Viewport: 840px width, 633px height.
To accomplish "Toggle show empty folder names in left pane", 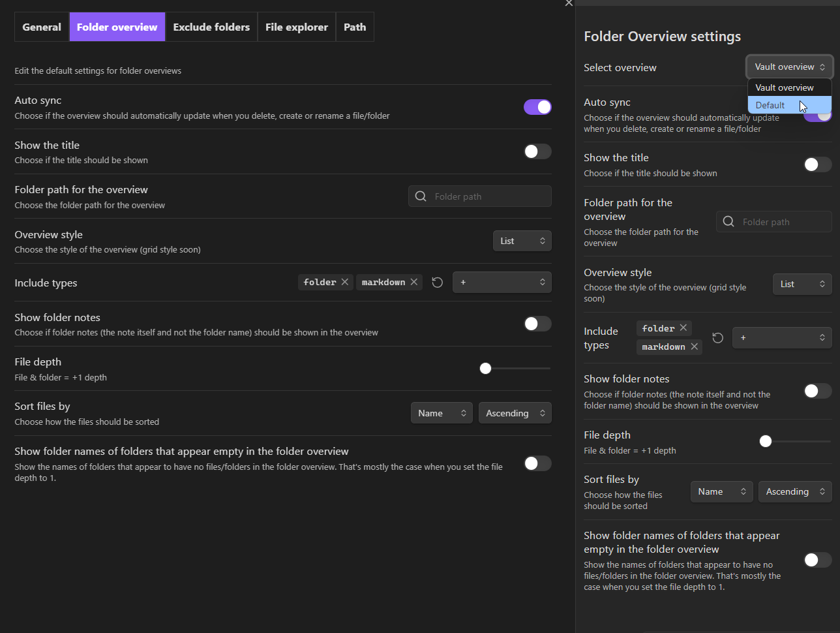I will tap(537, 463).
